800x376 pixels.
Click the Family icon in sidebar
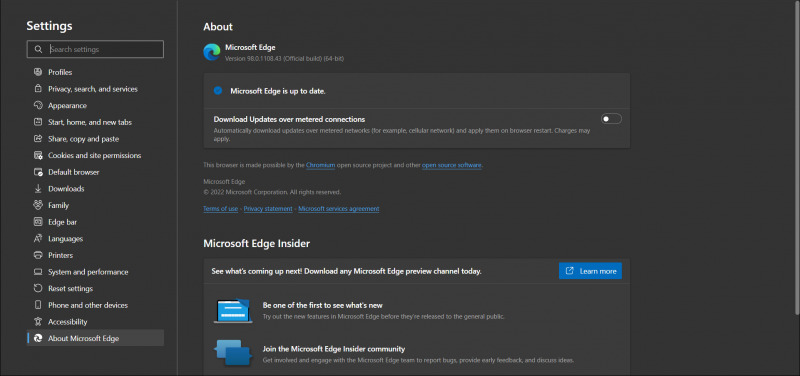pyautogui.click(x=38, y=205)
